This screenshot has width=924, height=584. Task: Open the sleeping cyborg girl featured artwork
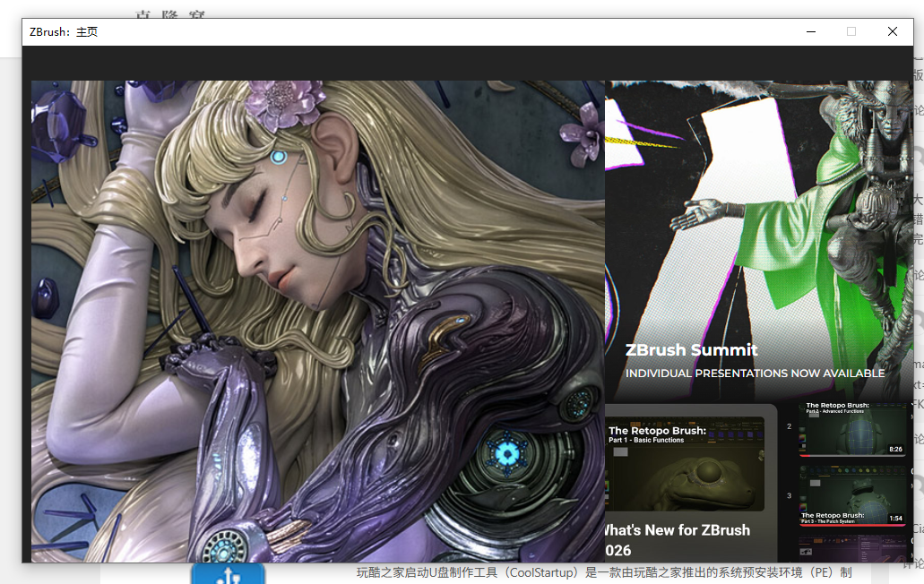click(317, 321)
